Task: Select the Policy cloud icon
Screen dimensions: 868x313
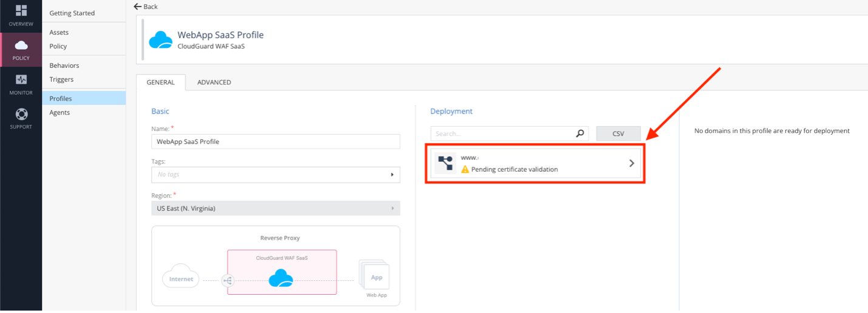Action: pyautogui.click(x=21, y=45)
